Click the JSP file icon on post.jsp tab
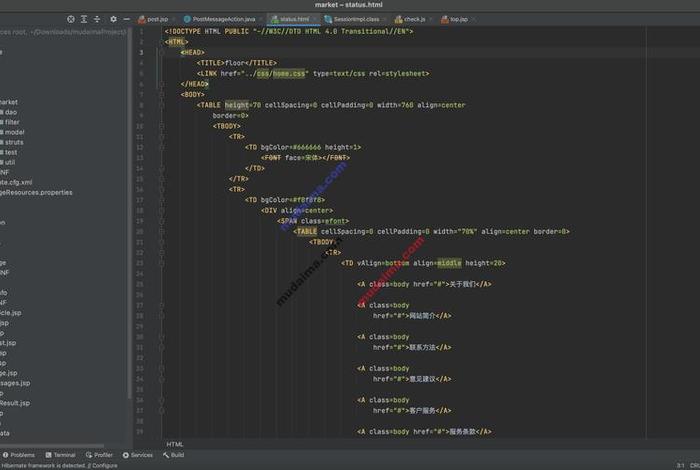This screenshot has width=700, height=470. pos(142,19)
